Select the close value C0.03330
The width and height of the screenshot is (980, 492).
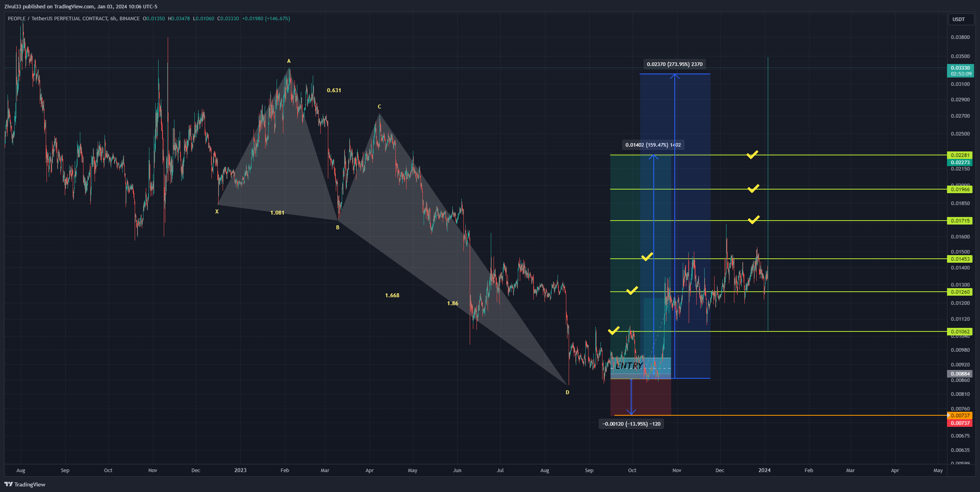coord(228,18)
